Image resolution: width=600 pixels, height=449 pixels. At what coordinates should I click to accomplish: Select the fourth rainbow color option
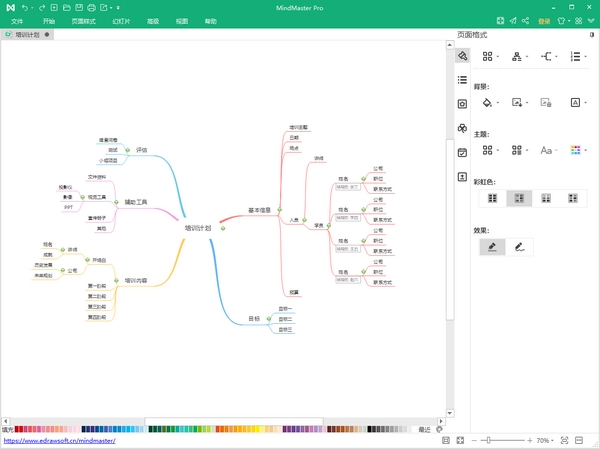(x=573, y=198)
